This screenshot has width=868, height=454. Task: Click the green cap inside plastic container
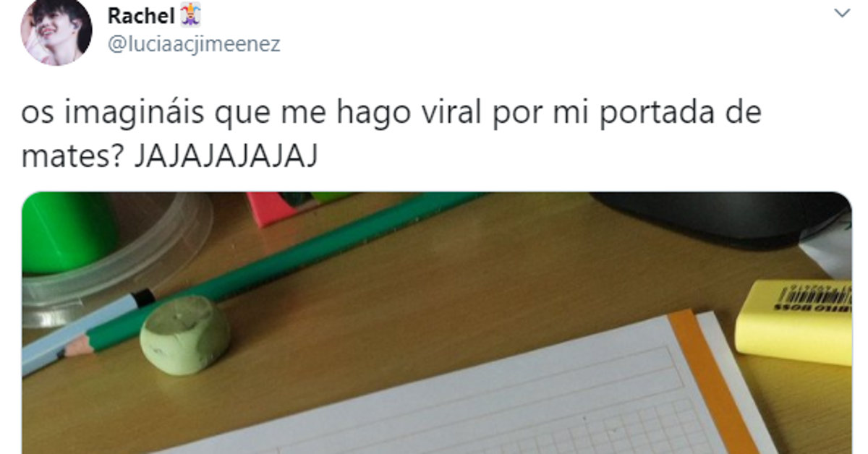[x=69, y=231]
